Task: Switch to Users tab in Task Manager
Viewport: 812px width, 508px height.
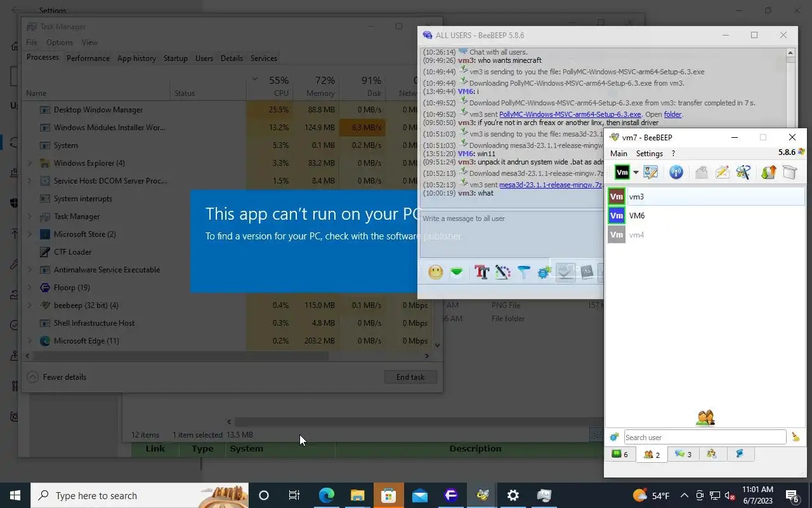Action: click(204, 58)
